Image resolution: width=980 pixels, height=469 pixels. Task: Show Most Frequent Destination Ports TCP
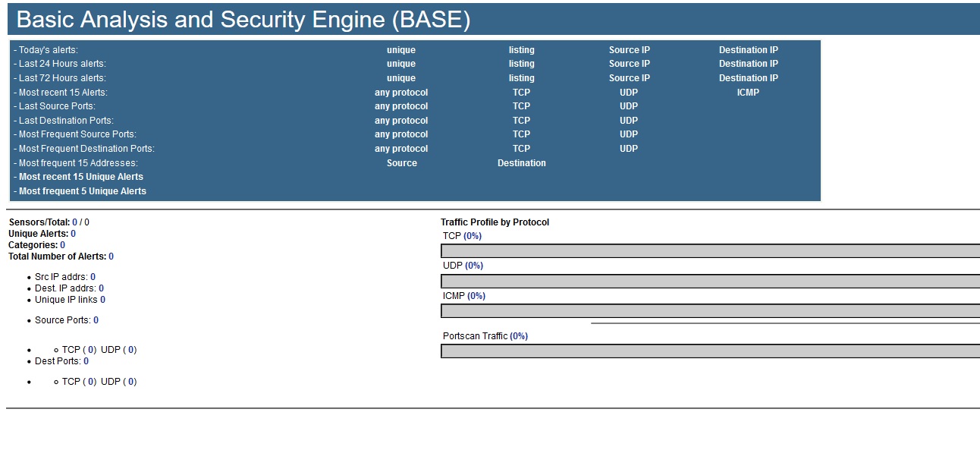point(521,149)
